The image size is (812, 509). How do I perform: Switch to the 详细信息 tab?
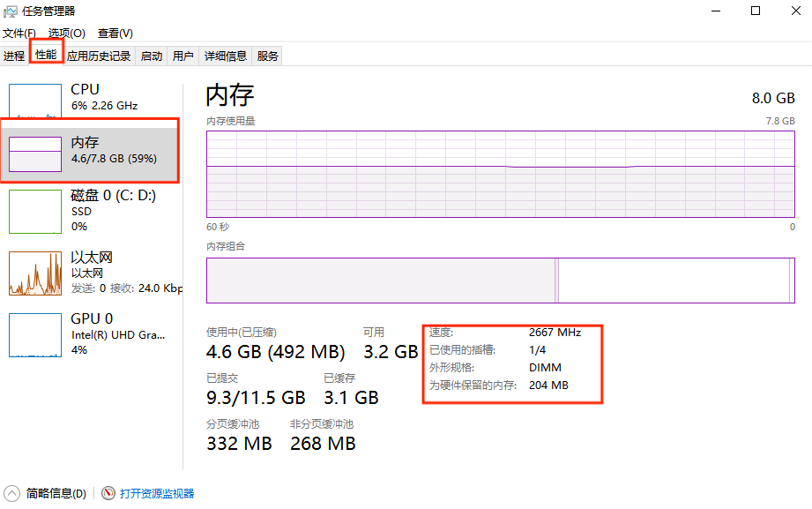[226, 56]
